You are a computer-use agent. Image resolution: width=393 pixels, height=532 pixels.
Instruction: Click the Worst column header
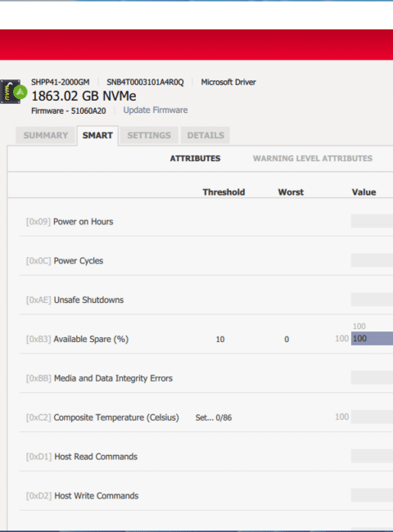[291, 192]
